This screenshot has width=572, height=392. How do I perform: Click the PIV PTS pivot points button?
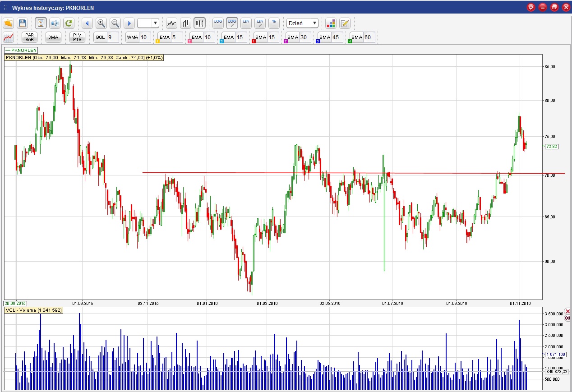pyautogui.click(x=77, y=37)
